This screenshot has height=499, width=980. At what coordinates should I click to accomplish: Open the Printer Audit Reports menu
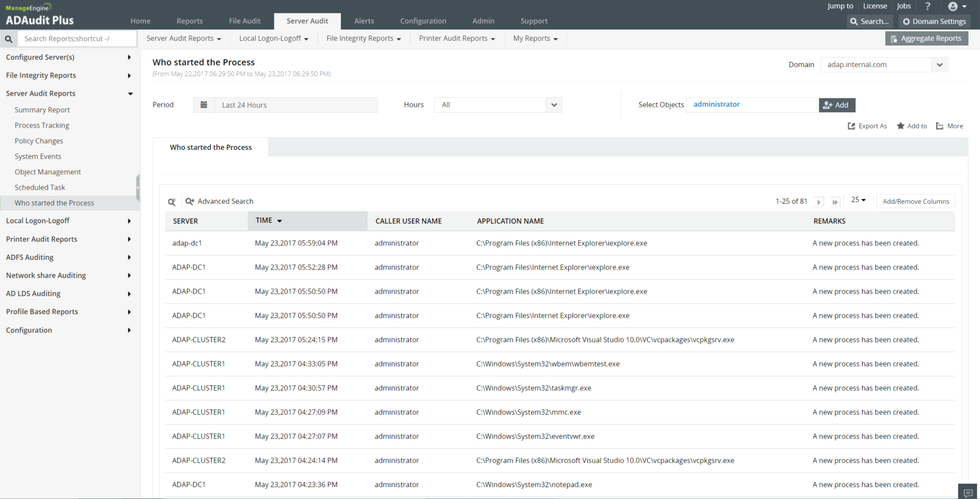pos(456,39)
